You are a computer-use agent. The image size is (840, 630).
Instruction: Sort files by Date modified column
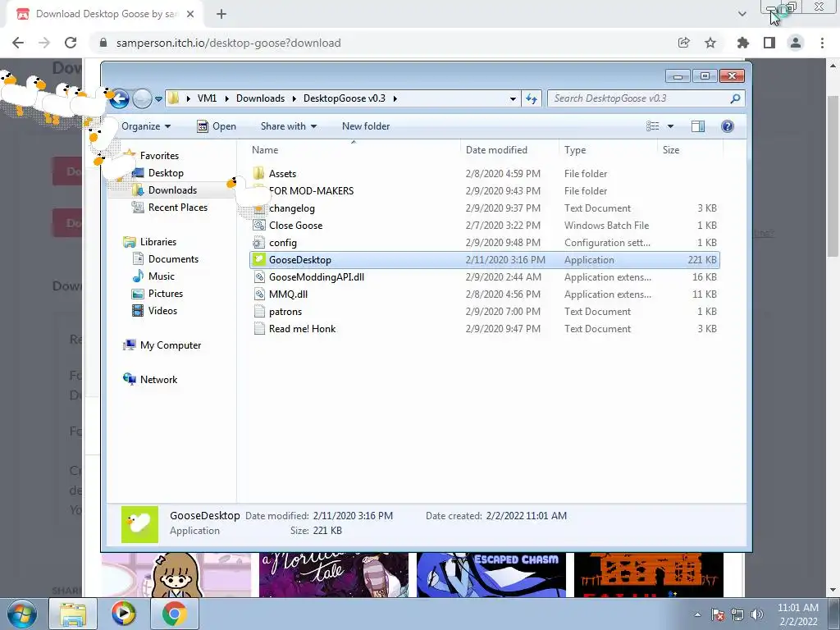point(496,150)
